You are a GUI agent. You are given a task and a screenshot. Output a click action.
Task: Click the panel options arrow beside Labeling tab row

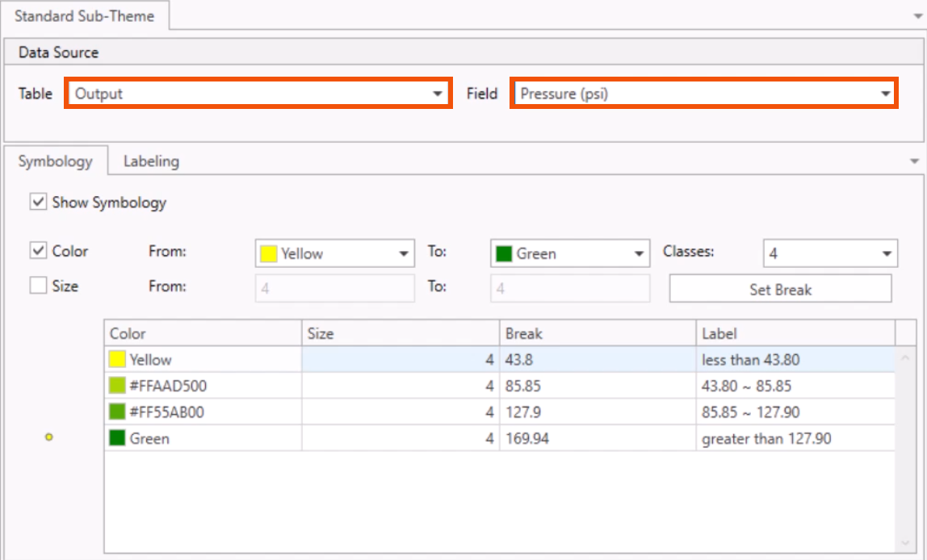914,161
